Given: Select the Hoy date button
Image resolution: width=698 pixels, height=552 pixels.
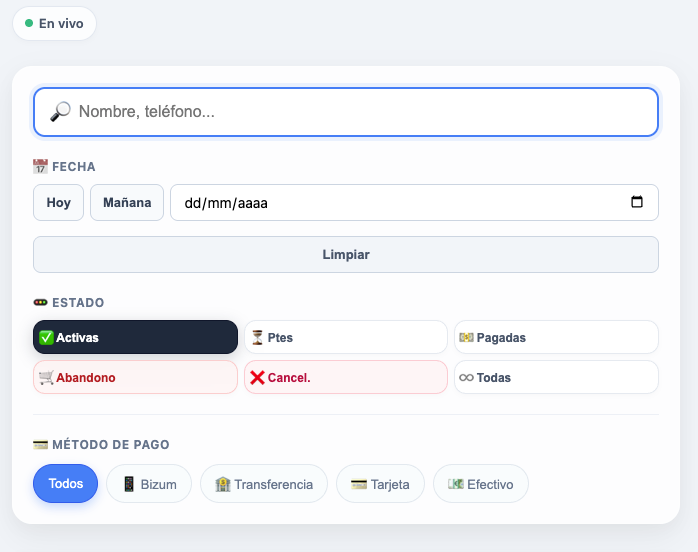Looking at the screenshot, I should [x=58, y=203].
